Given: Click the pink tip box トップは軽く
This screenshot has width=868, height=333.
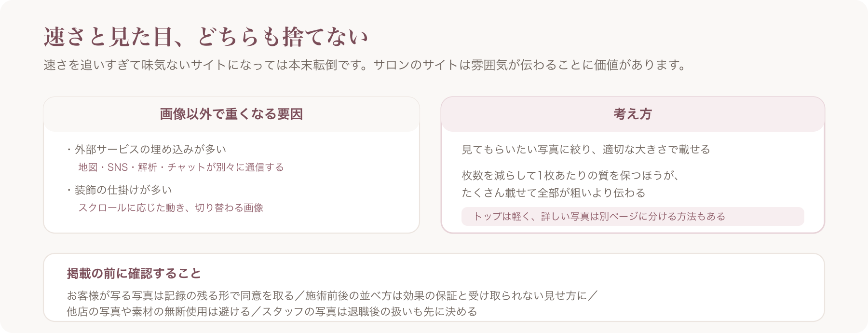Looking at the screenshot, I should [633, 216].
